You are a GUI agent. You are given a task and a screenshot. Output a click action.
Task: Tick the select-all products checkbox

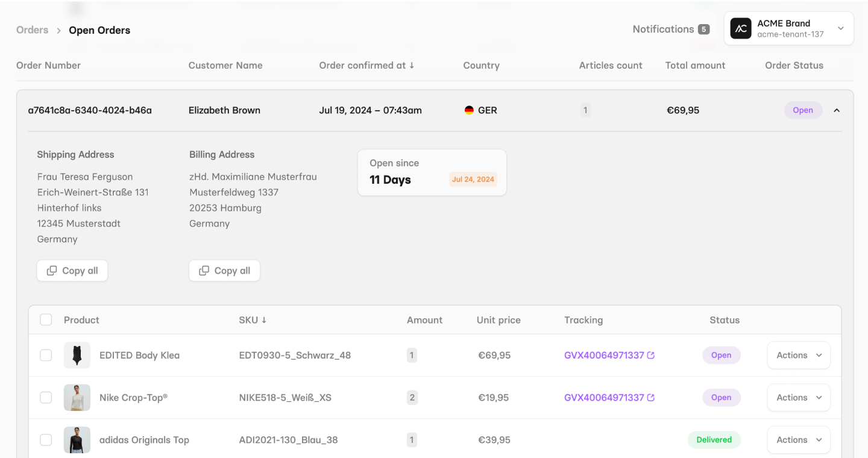pyautogui.click(x=46, y=319)
